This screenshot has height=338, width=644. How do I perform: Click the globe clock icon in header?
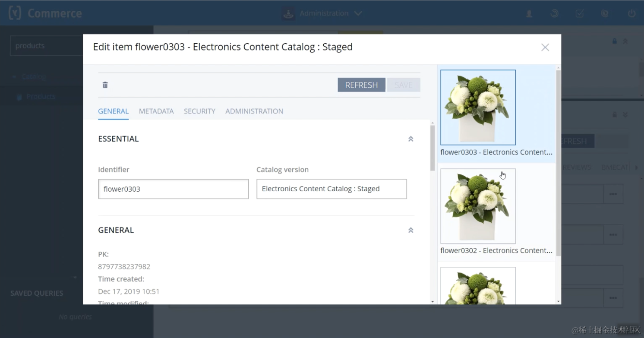pyautogui.click(x=605, y=13)
